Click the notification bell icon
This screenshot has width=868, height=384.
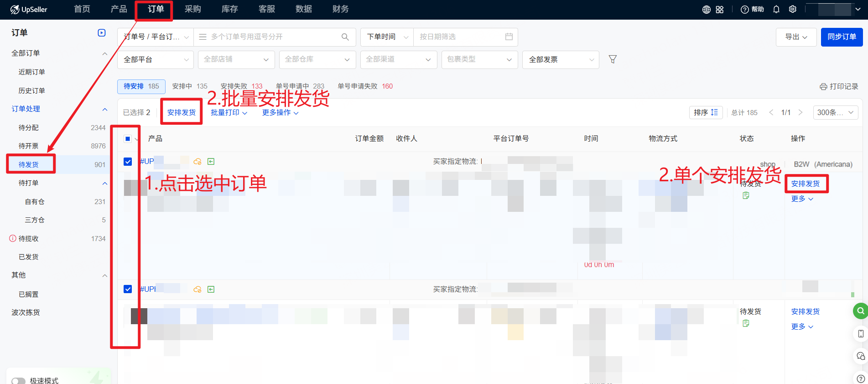776,10
